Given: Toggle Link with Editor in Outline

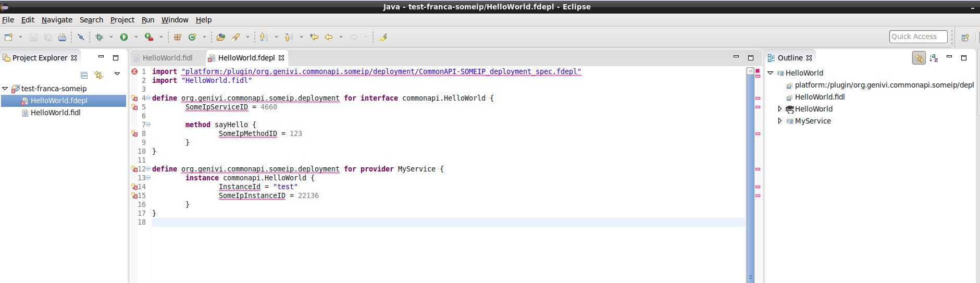Looking at the screenshot, I should [919, 58].
